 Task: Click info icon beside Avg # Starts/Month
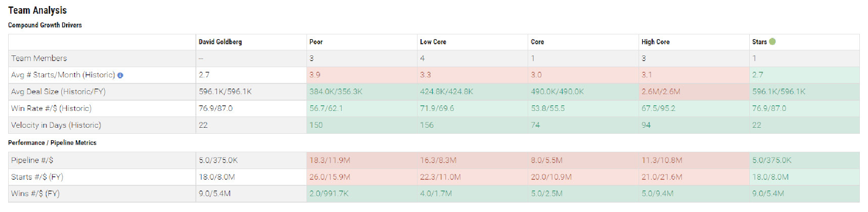click(x=120, y=76)
